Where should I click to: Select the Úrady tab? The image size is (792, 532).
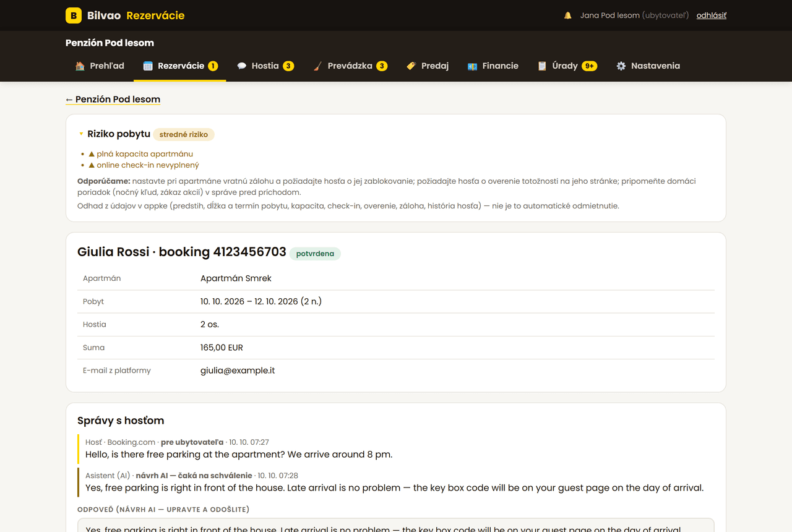(x=567, y=66)
